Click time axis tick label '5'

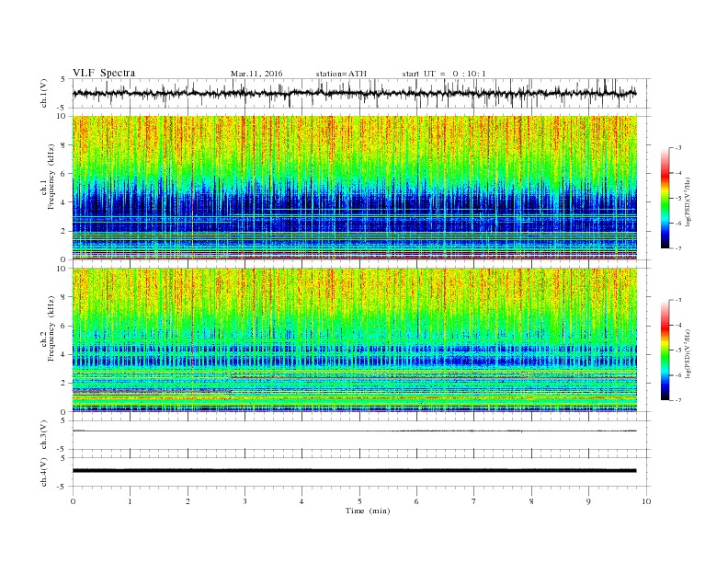(359, 501)
